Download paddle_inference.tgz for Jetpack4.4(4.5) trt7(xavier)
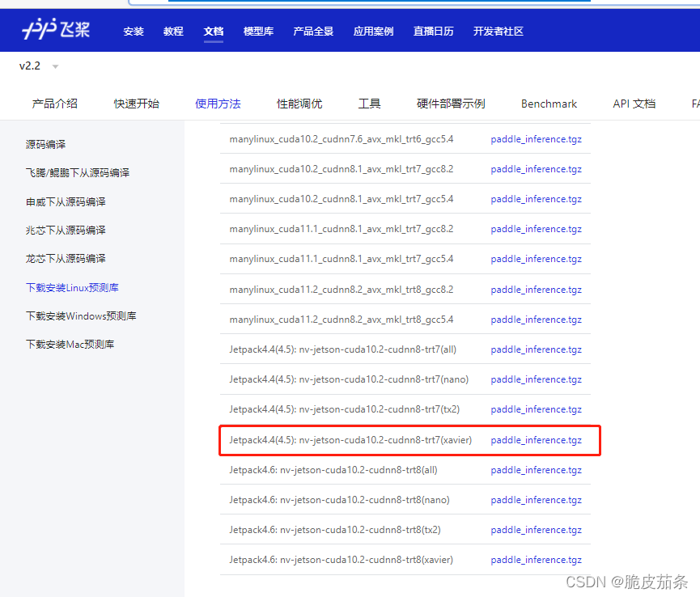 537,440
